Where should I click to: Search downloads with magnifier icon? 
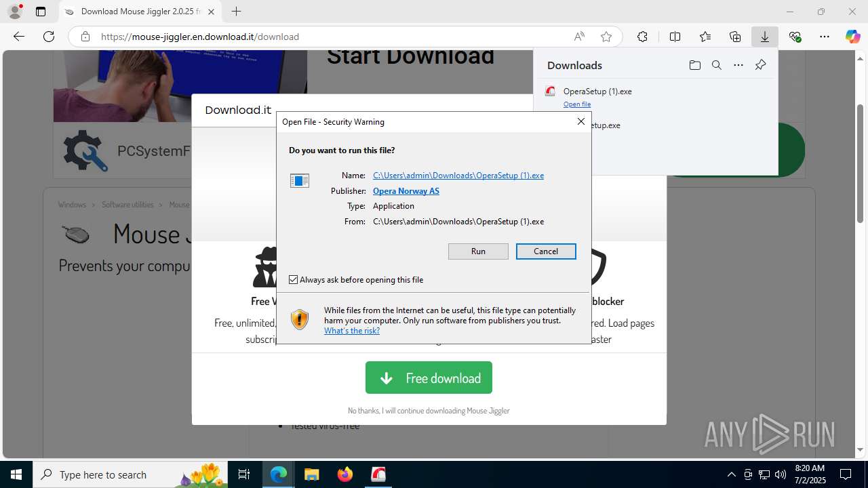pyautogui.click(x=716, y=65)
